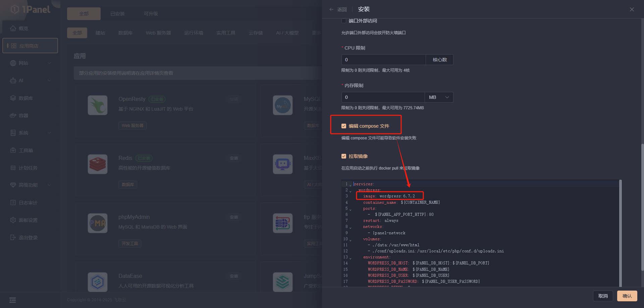Switch to the 可升级 upgradable tab
This screenshot has height=308, width=644.
coord(151,14)
